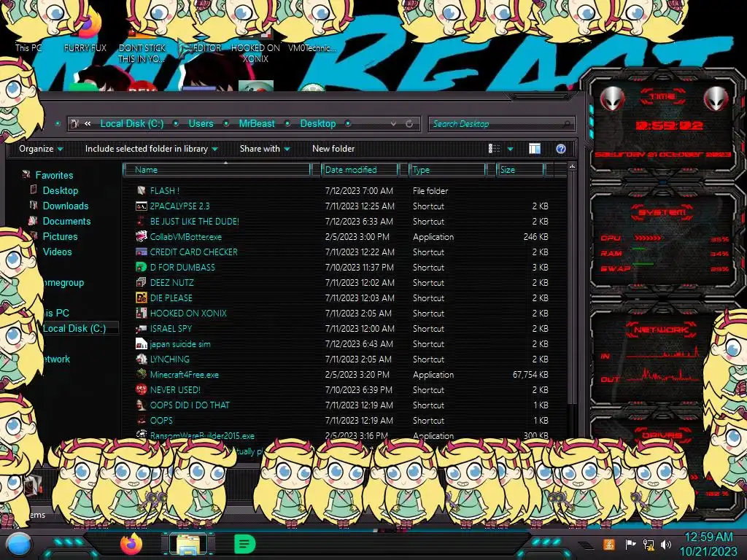Launch Firefox from the taskbar
The height and width of the screenshot is (560, 747).
(x=131, y=544)
